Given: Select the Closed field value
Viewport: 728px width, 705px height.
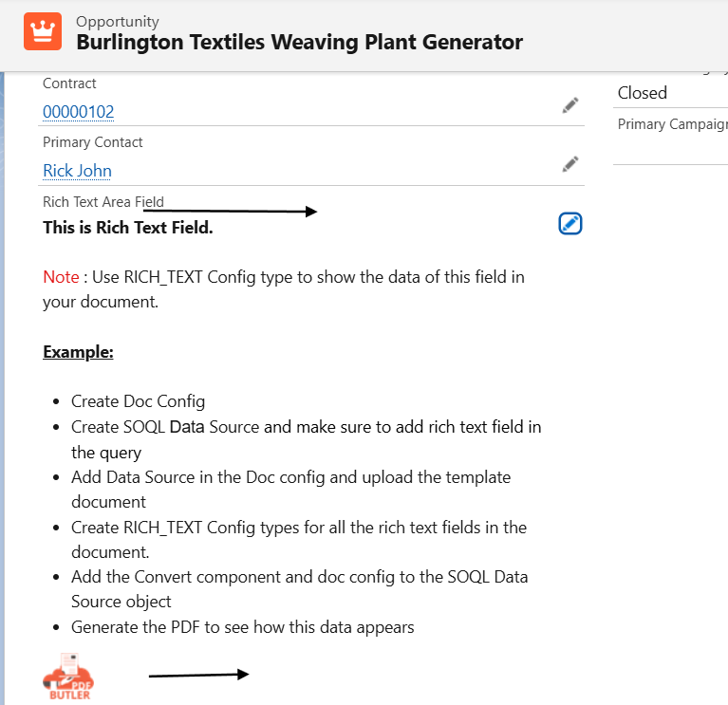Looking at the screenshot, I should (643, 93).
